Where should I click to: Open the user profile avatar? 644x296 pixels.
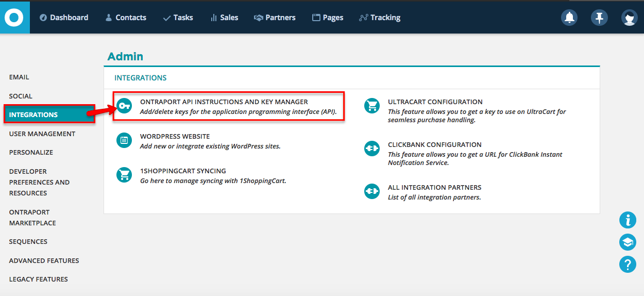tap(629, 18)
